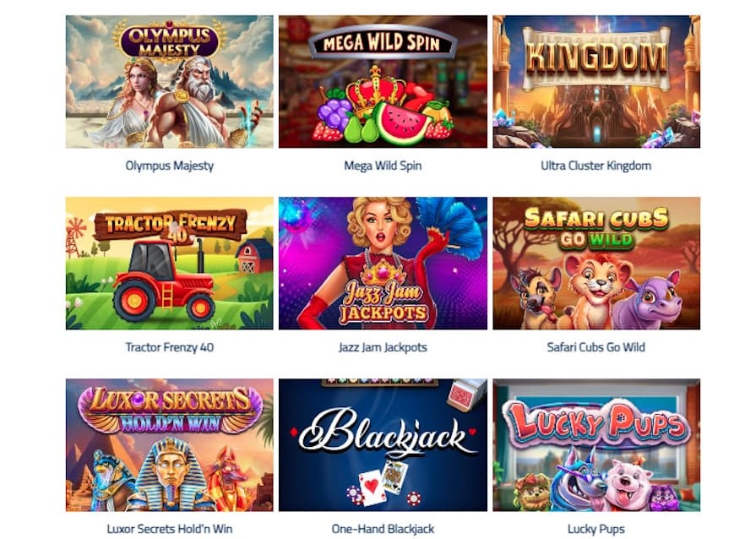Open the Lucky Pups text link
This screenshot has width=756, height=539.
(596, 529)
